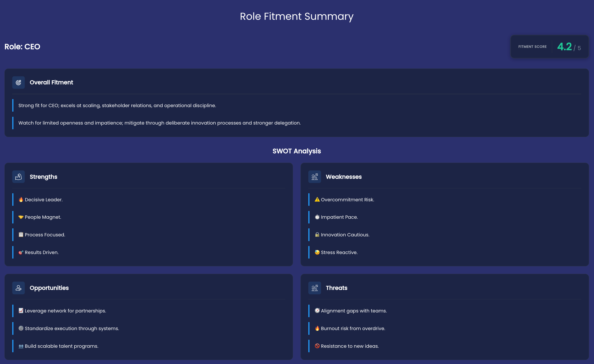The height and width of the screenshot is (364, 594).
Task: Select the warning icon next to Overcommitment Risk
Action: click(317, 199)
